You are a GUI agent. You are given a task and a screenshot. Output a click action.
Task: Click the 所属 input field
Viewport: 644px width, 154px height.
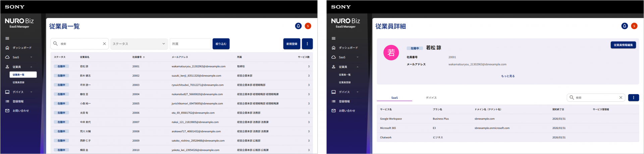(x=190, y=44)
